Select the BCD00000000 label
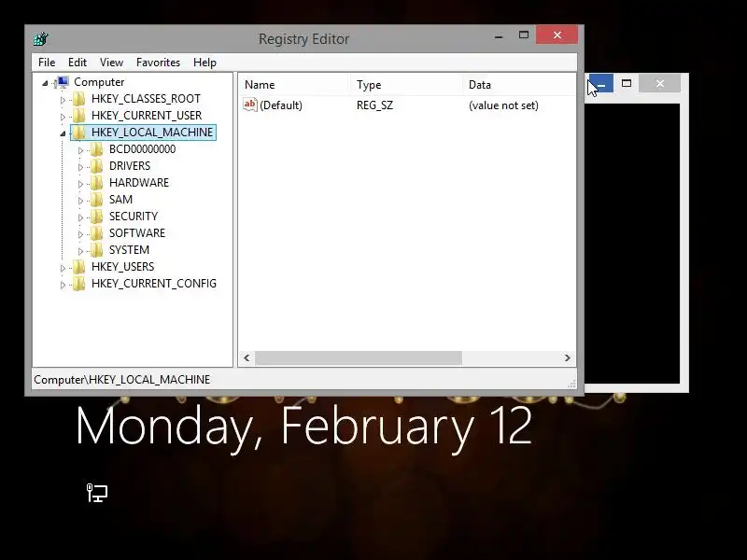Viewport: 747px width, 560px height. tap(143, 149)
